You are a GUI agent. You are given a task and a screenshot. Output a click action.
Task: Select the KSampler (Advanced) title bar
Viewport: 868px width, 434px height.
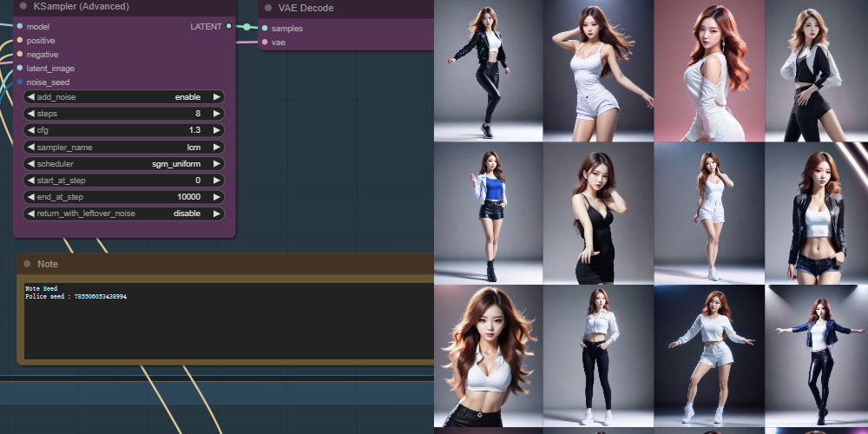[x=124, y=7]
